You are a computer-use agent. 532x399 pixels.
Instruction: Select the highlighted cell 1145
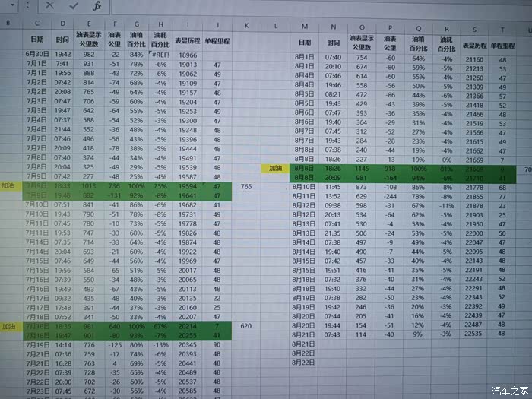(362, 169)
